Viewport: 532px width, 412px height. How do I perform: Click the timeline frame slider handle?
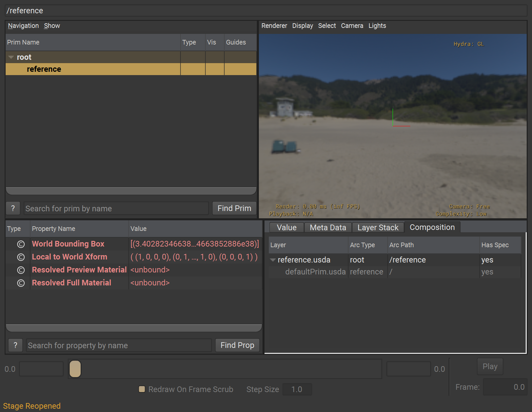click(75, 369)
